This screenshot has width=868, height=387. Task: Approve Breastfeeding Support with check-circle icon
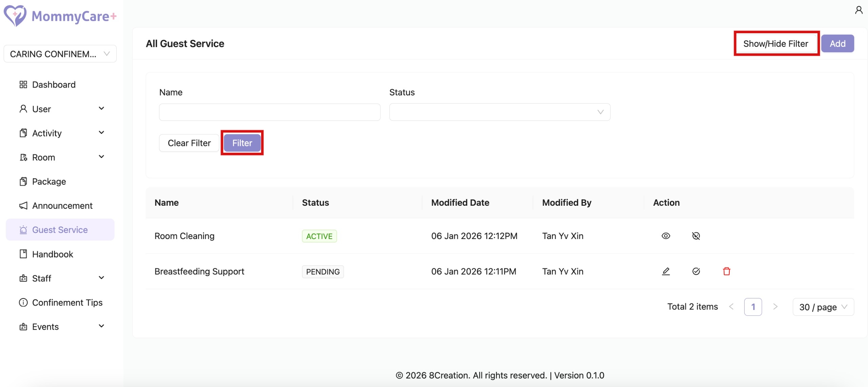point(696,271)
